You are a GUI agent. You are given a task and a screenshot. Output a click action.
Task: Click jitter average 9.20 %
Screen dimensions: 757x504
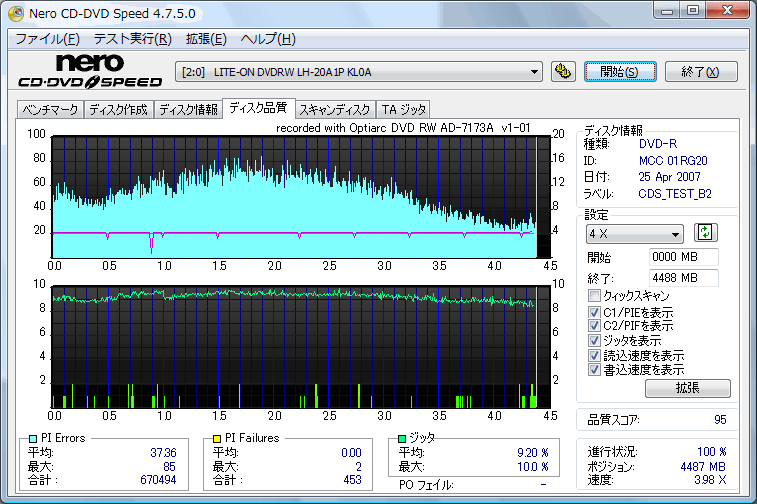[533, 453]
